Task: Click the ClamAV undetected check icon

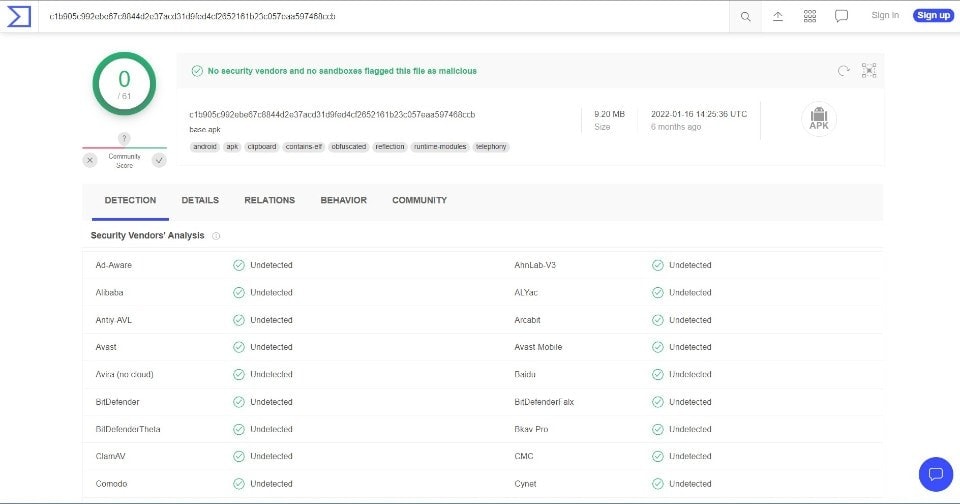Action: pyautogui.click(x=239, y=456)
